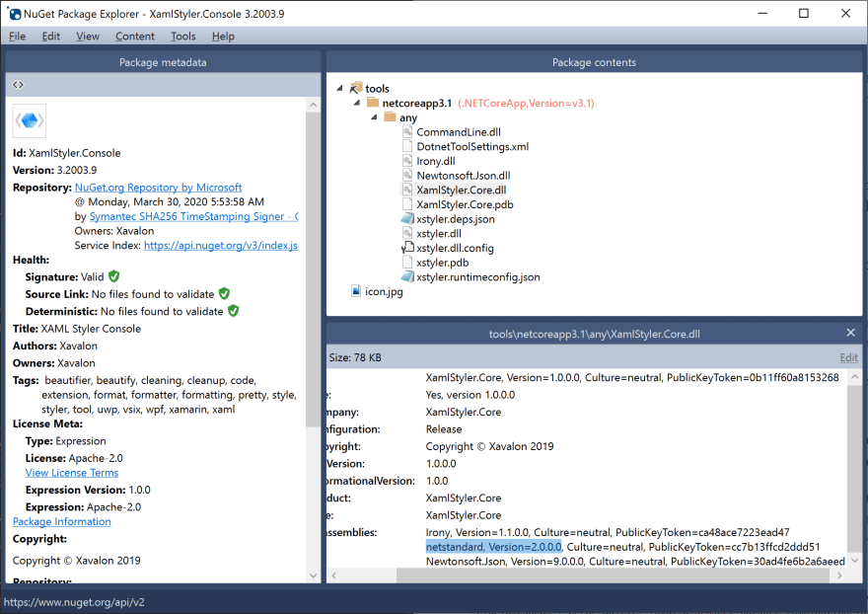Open NuGet.org Repository by Microsoft link
This screenshot has width=868, height=614.
pyautogui.click(x=159, y=188)
